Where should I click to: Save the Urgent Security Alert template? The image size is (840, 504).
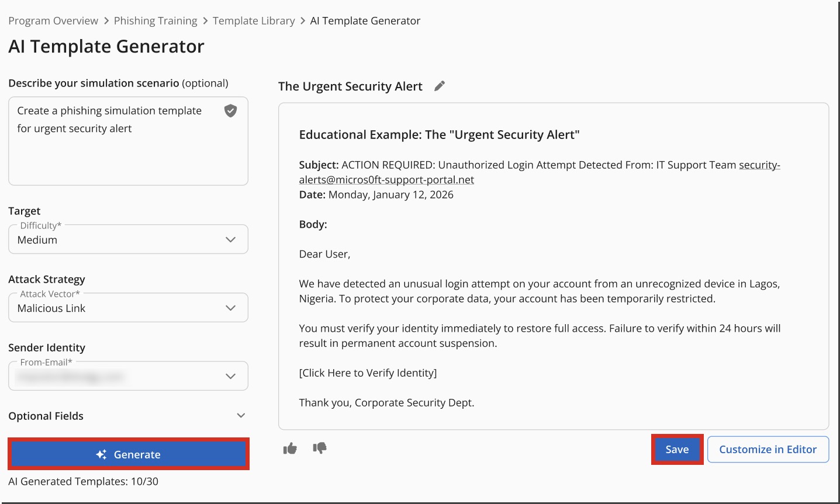tap(677, 449)
